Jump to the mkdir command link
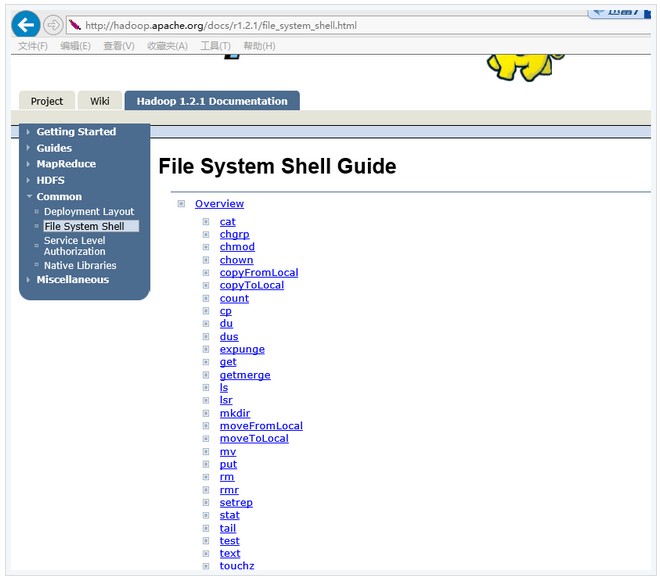This screenshot has width=660, height=579. tap(235, 413)
